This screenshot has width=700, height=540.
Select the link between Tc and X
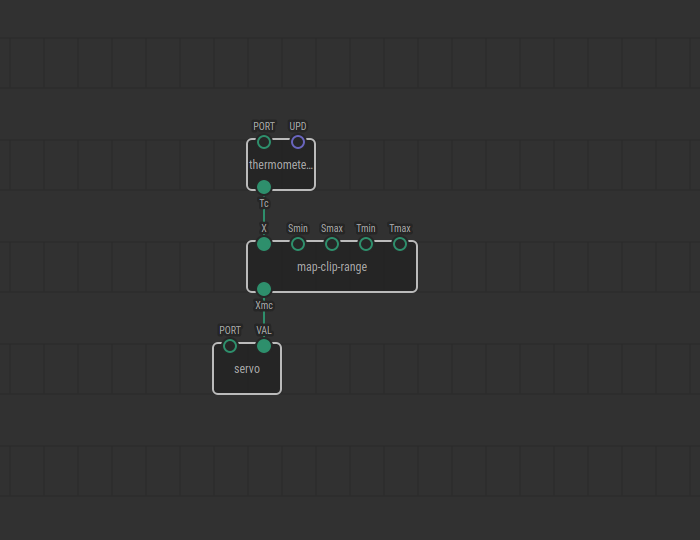pos(264,215)
